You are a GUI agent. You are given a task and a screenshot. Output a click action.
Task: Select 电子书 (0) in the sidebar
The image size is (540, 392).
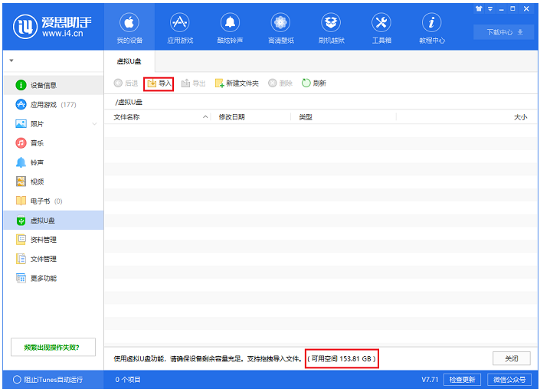pyautogui.click(x=54, y=201)
